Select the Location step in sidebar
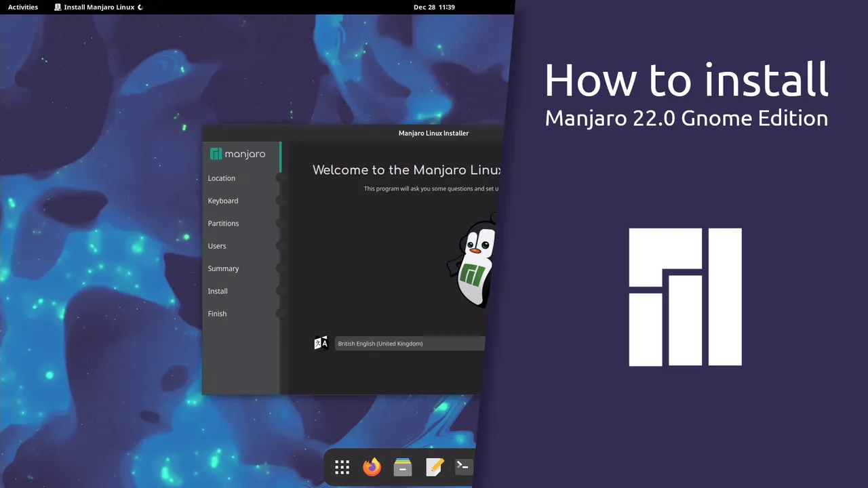Viewport: 868px width, 488px height. click(222, 178)
